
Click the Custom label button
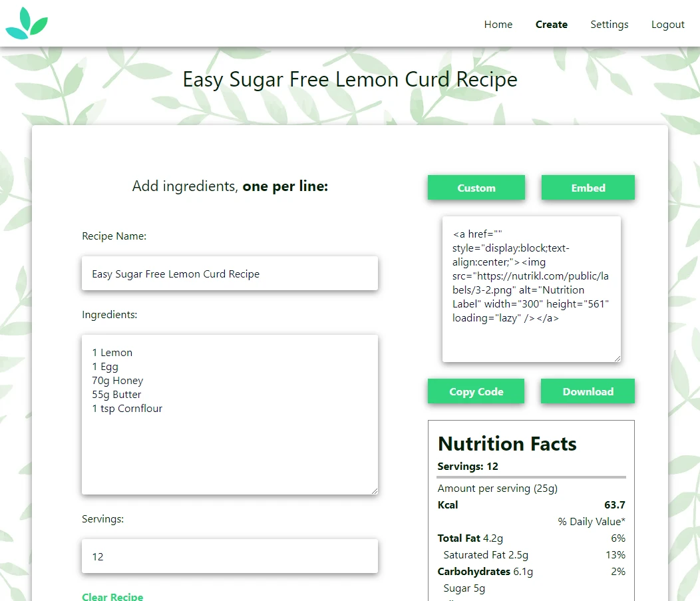tap(476, 188)
